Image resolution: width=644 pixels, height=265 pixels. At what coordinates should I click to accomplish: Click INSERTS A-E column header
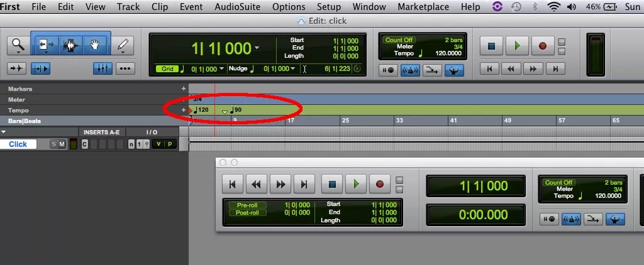[x=102, y=132]
